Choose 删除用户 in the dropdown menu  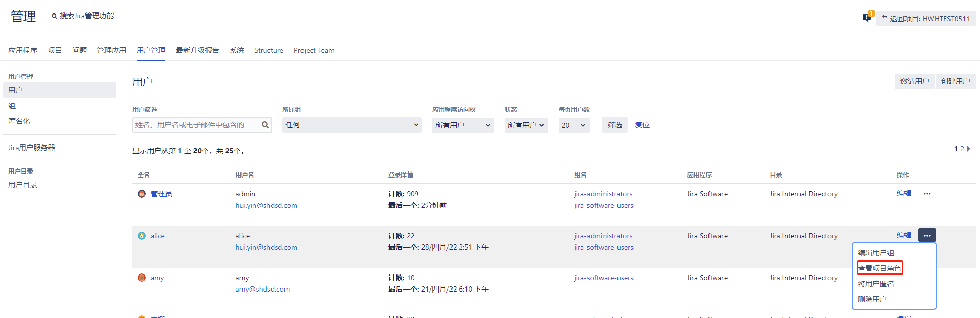872,299
